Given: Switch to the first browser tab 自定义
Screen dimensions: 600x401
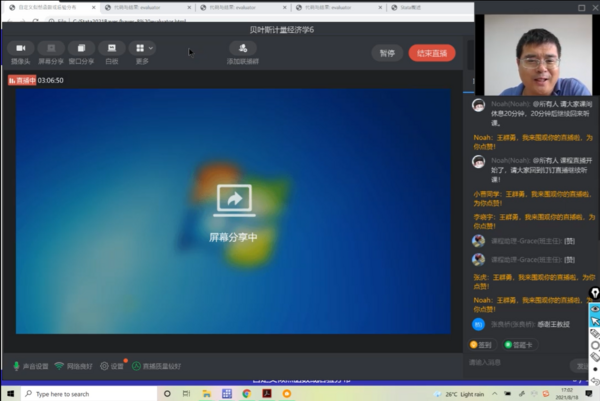Looking at the screenshot, I should (52, 8).
